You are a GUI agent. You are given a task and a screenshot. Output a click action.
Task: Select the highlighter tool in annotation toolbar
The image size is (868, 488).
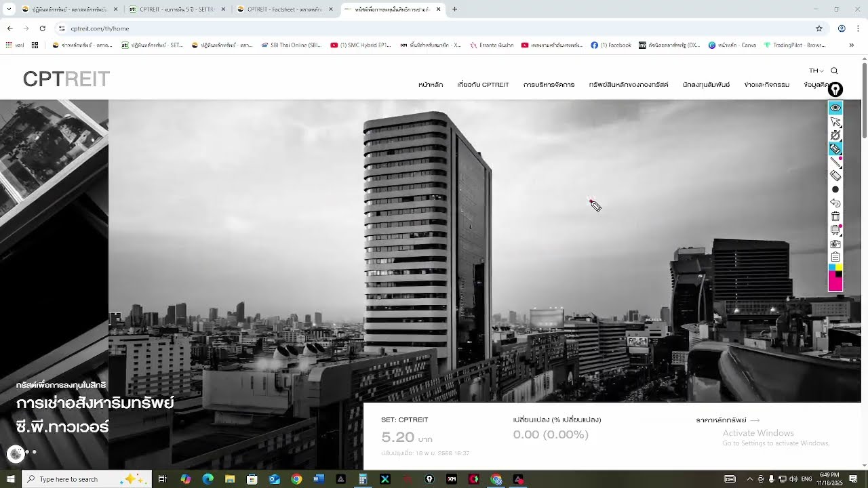pos(835,149)
